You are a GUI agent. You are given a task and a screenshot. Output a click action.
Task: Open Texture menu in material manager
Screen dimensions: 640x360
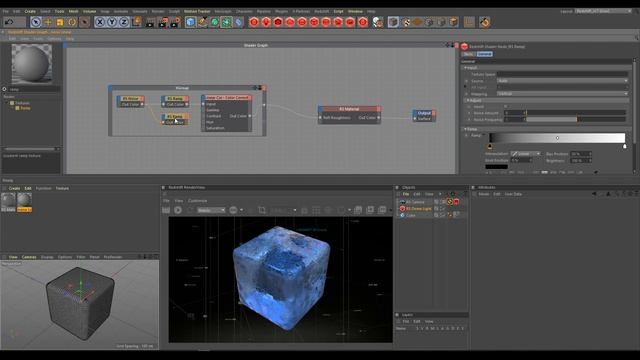coord(62,189)
